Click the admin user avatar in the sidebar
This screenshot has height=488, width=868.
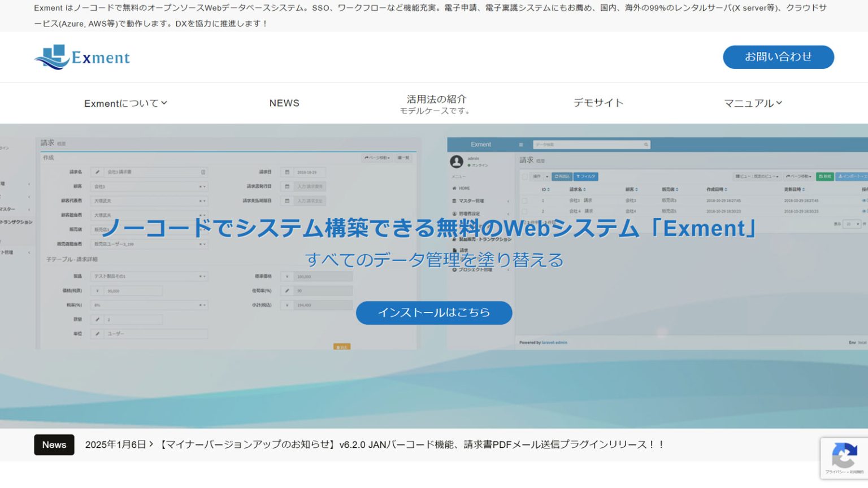click(457, 162)
